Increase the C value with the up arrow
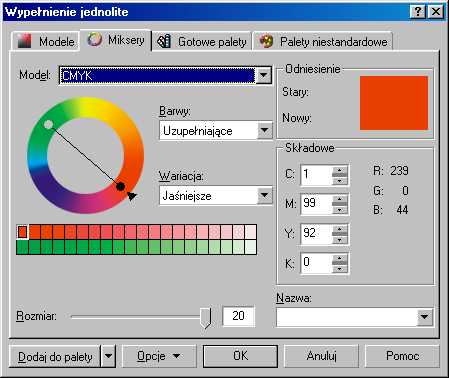This screenshot has width=449, height=378. click(x=340, y=170)
